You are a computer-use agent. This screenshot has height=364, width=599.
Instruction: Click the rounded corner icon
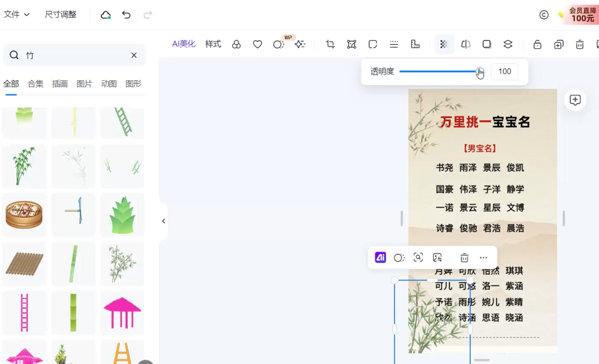[x=373, y=45]
